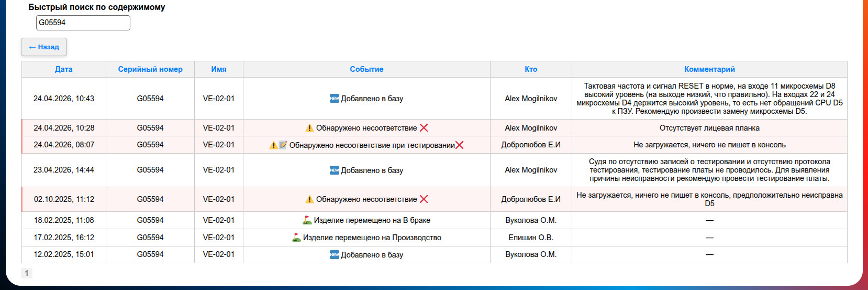Click the warning triangle in the 'Отсутствует лицевая планка' row
868x290 pixels.
pyautogui.click(x=309, y=128)
